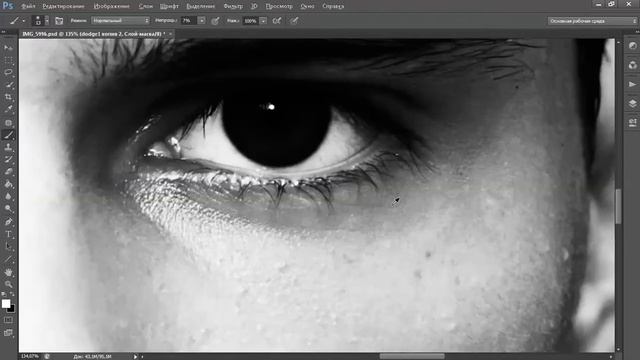Toggle pressure for brush size

pos(294,20)
